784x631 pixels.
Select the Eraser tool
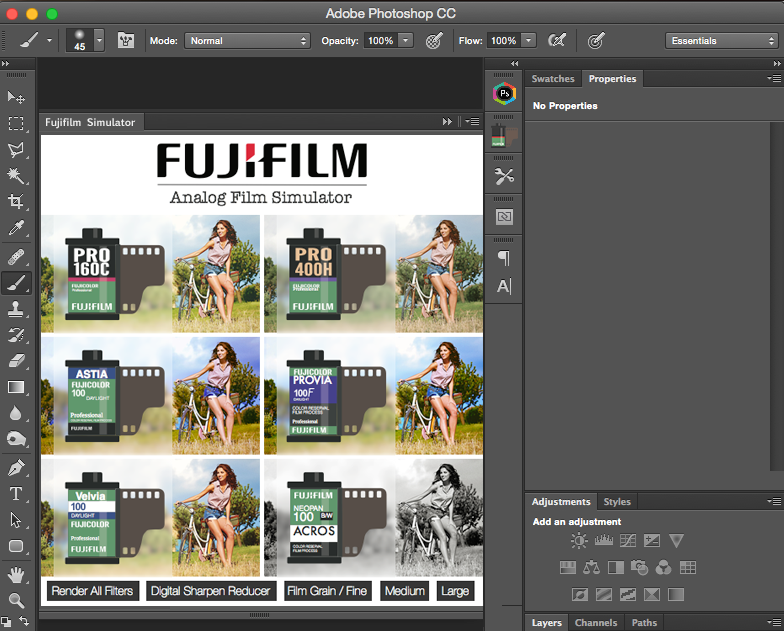point(16,361)
